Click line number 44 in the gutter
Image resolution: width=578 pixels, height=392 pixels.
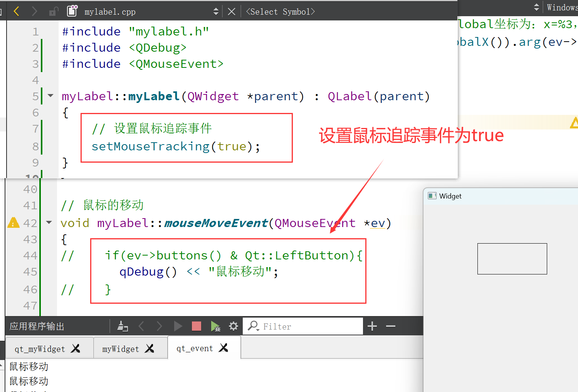click(x=30, y=256)
